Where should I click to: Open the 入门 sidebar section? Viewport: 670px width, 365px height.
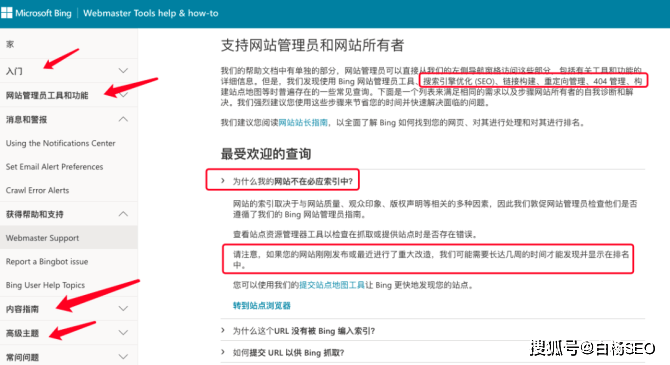point(14,71)
